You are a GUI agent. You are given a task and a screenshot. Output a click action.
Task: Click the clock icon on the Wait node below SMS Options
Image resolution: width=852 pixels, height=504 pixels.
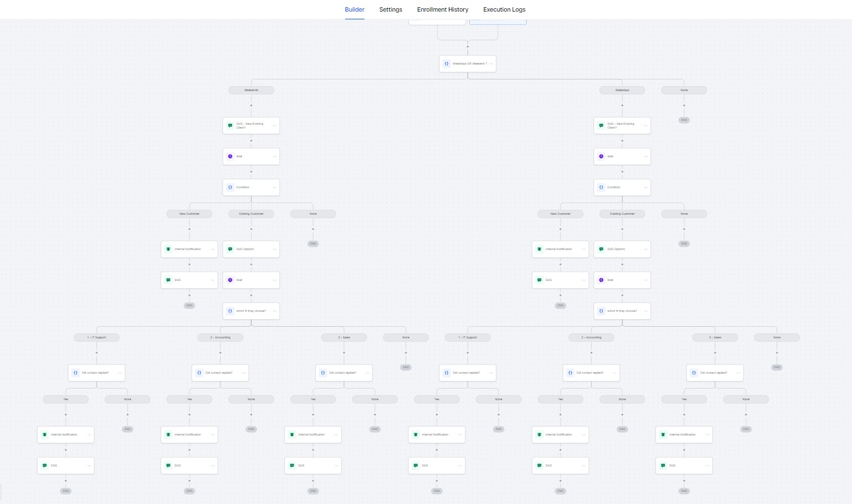click(230, 280)
